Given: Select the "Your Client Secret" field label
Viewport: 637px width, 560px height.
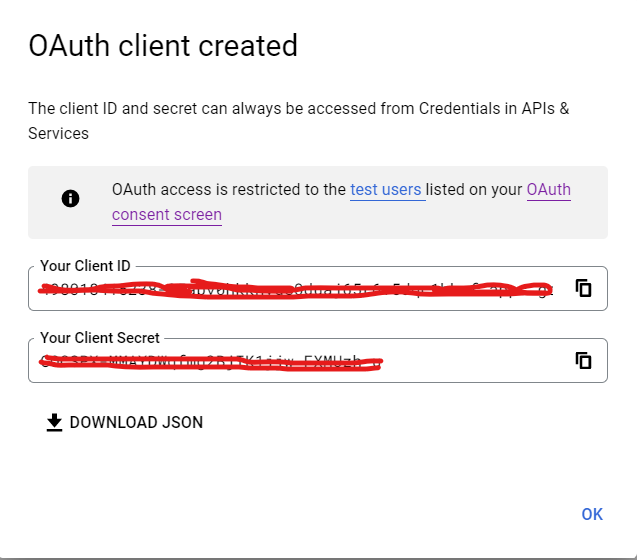Looking at the screenshot, I should click(99, 339).
